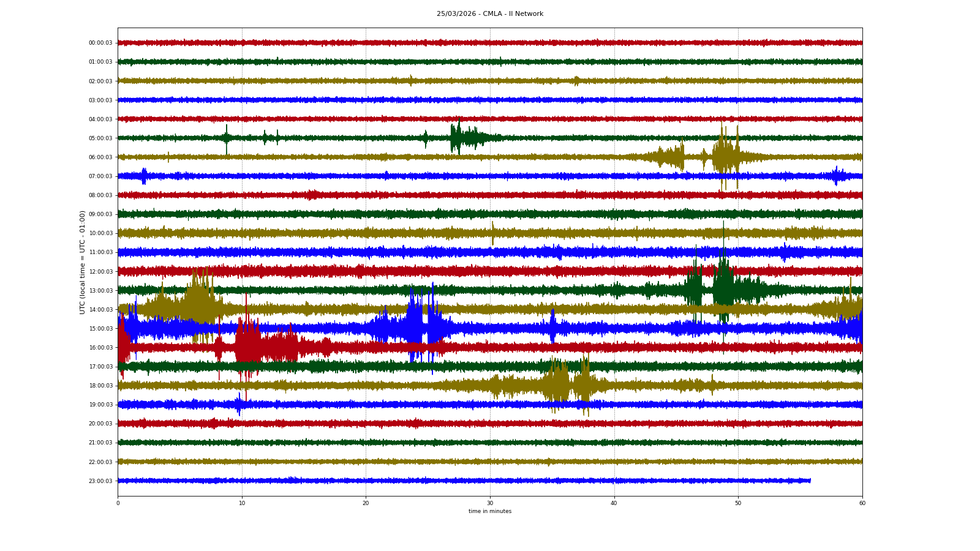Click the x-axis tick label '10'

(242, 503)
